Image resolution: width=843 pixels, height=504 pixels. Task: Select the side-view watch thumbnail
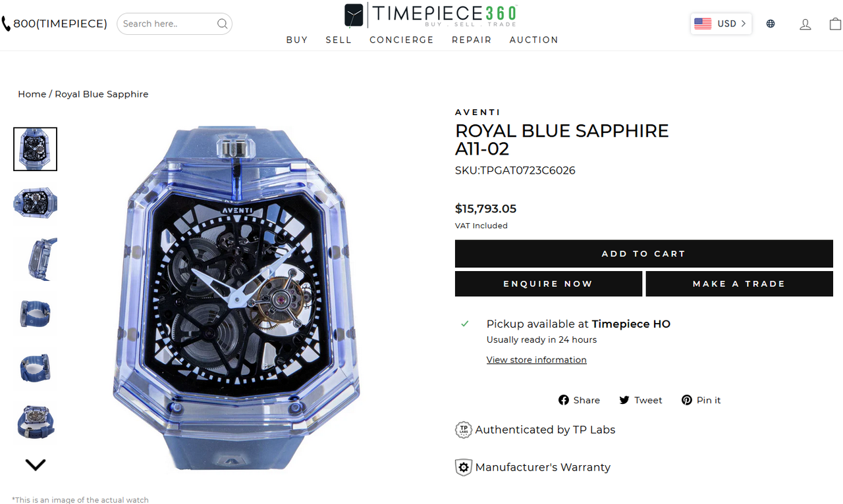(x=36, y=259)
